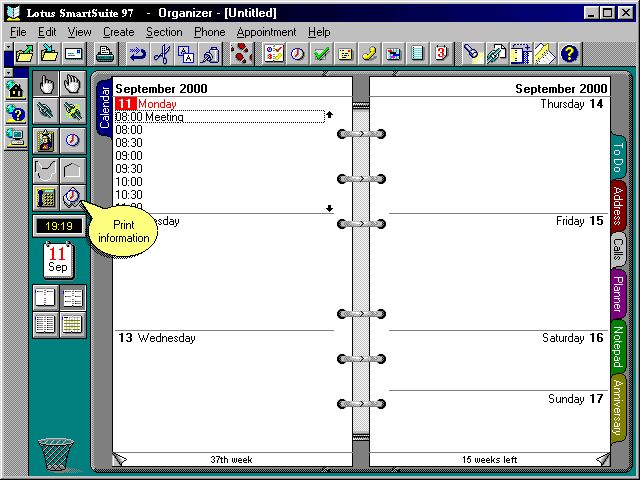Turn to previous page corner

119,460
